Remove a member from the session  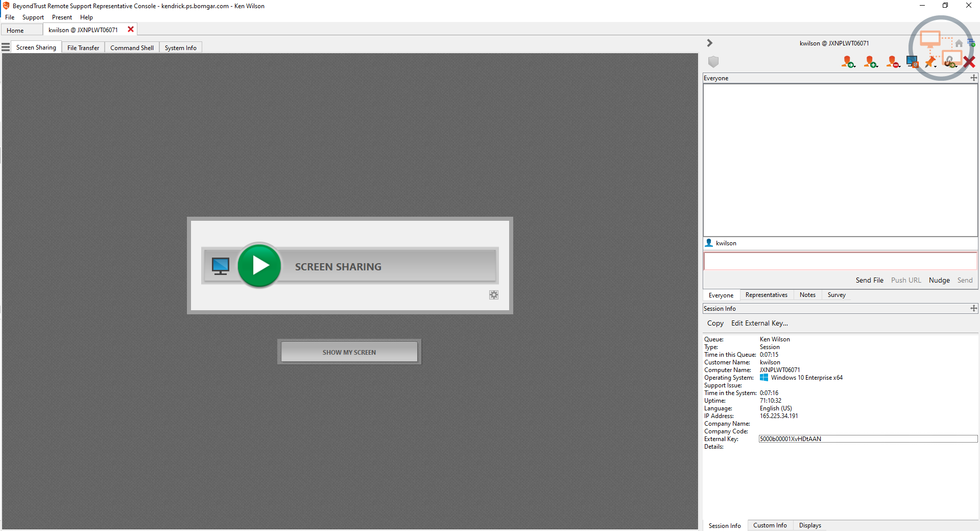coord(892,61)
